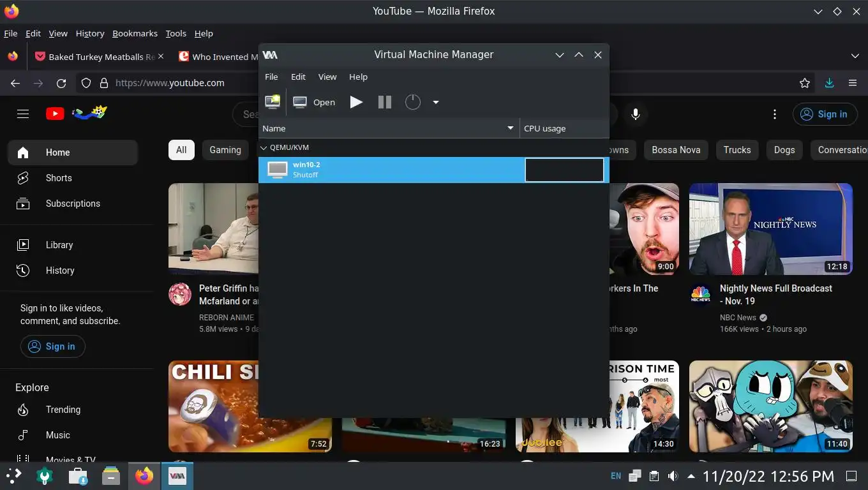868x490 pixels.
Task: Open Trending in Explore section
Action: coord(73,410)
